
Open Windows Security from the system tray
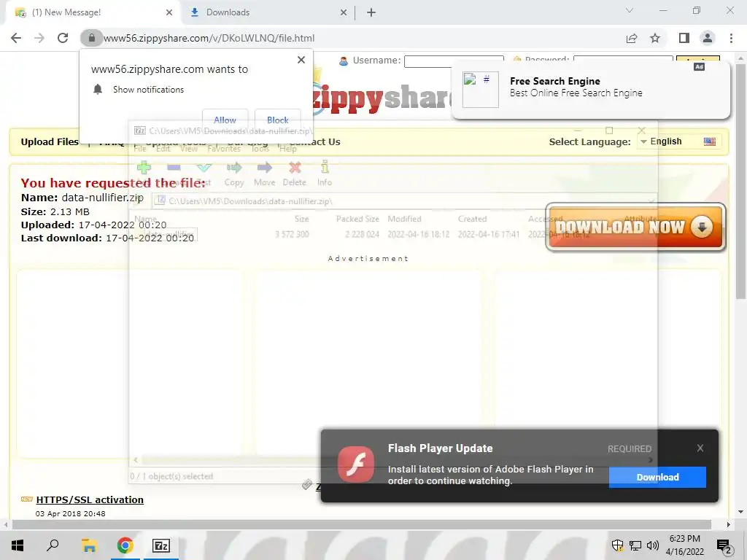click(x=617, y=545)
